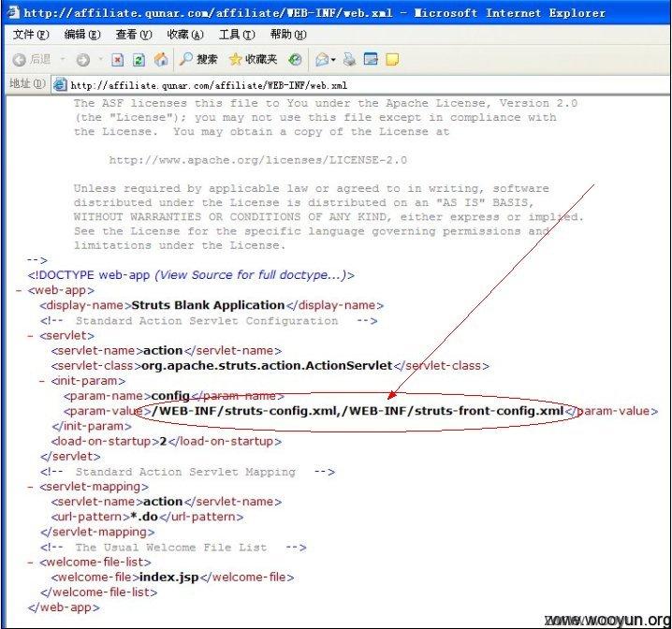Open the 查看(V) menu
This screenshot has width=672, height=629.
(134, 35)
